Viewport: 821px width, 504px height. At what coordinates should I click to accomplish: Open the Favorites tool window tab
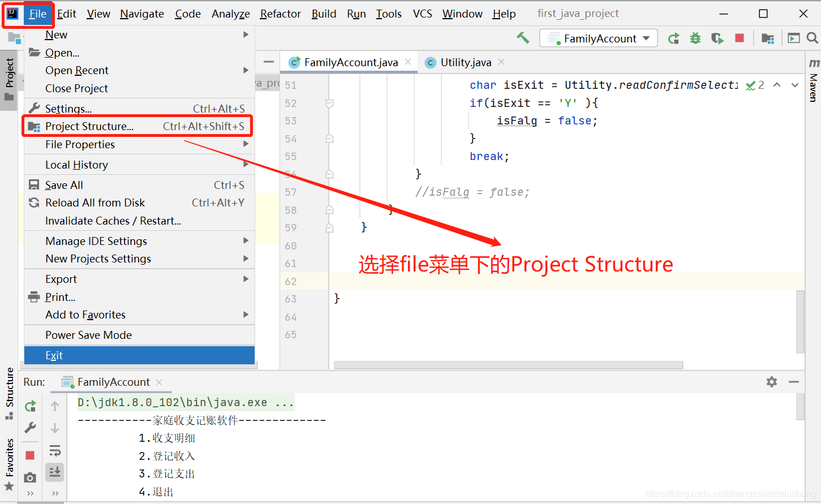[x=9, y=464]
